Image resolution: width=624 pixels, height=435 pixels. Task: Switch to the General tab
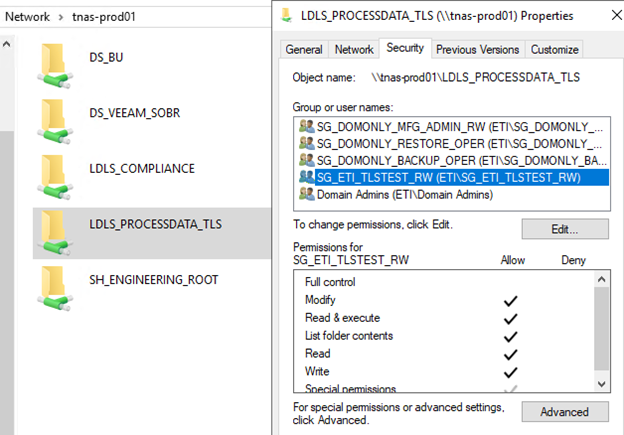point(304,49)
